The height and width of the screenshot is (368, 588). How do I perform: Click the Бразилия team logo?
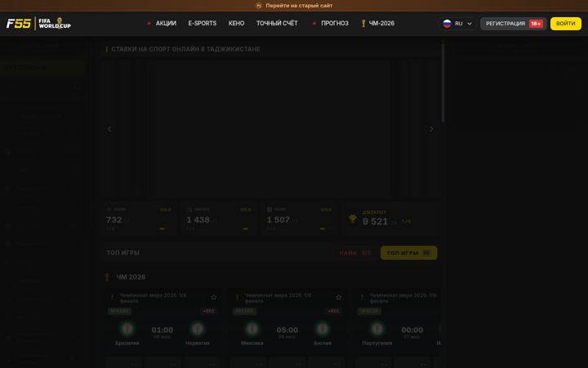(x=127, y=329)
